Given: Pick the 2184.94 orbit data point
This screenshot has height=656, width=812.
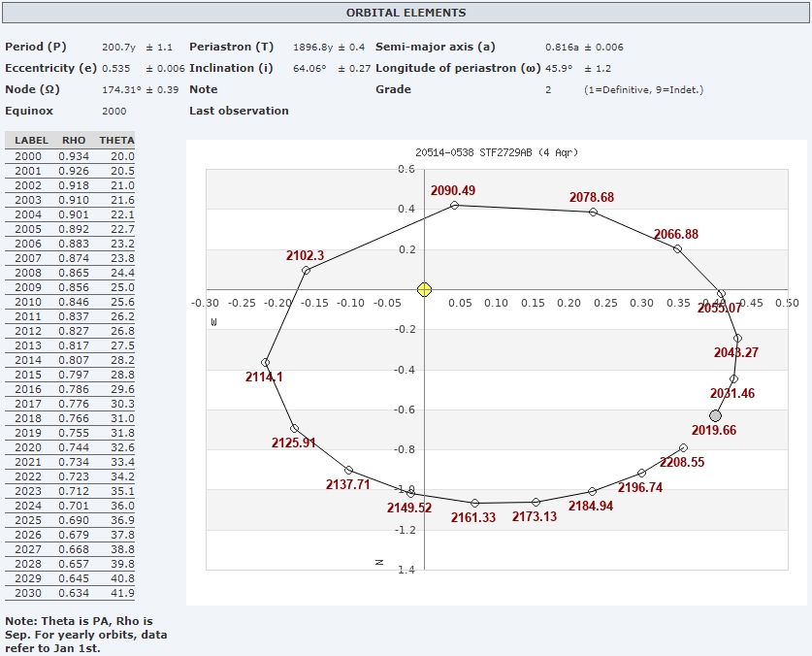Looking at the screenshot, I should click(x=593, y=491).
